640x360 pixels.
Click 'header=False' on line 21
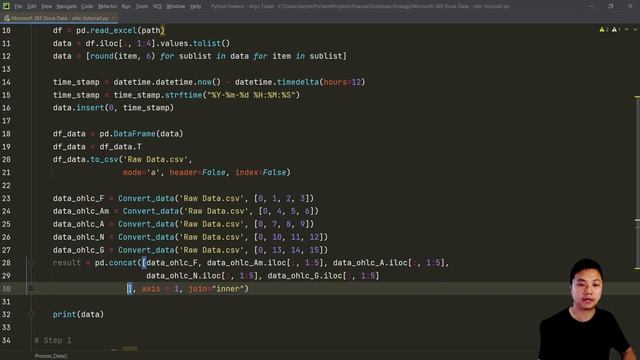point(198,172)
